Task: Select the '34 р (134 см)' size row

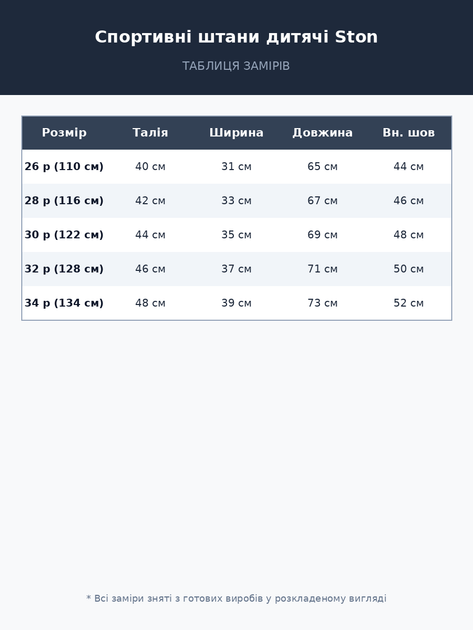Action: pyautogui.click(x=237, y=303)
